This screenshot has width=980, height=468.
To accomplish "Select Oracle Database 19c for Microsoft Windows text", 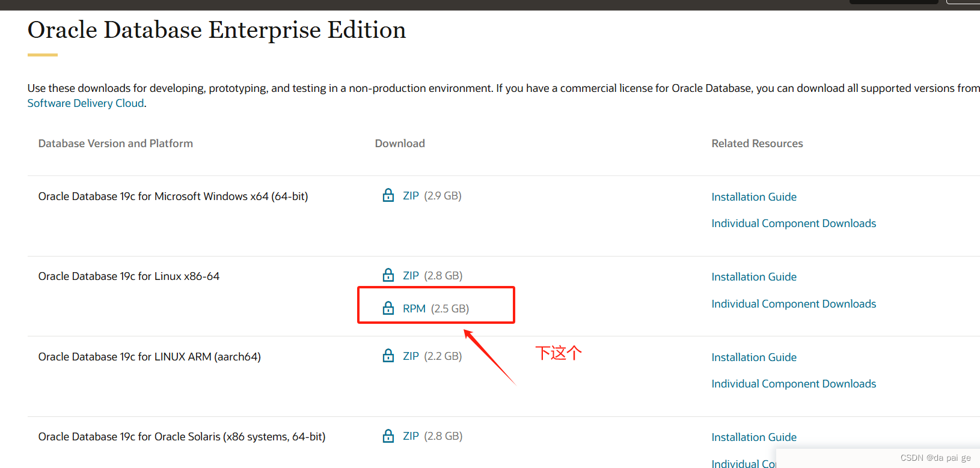I will tap(173, 196).
